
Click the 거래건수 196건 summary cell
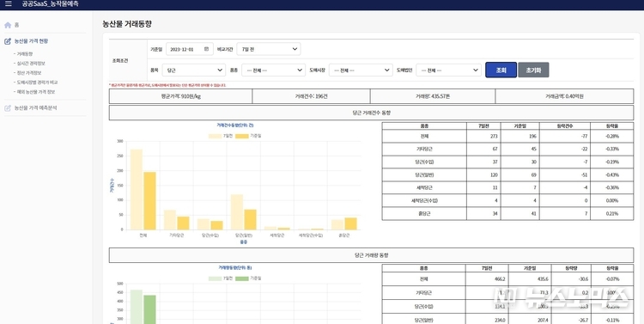311,96
